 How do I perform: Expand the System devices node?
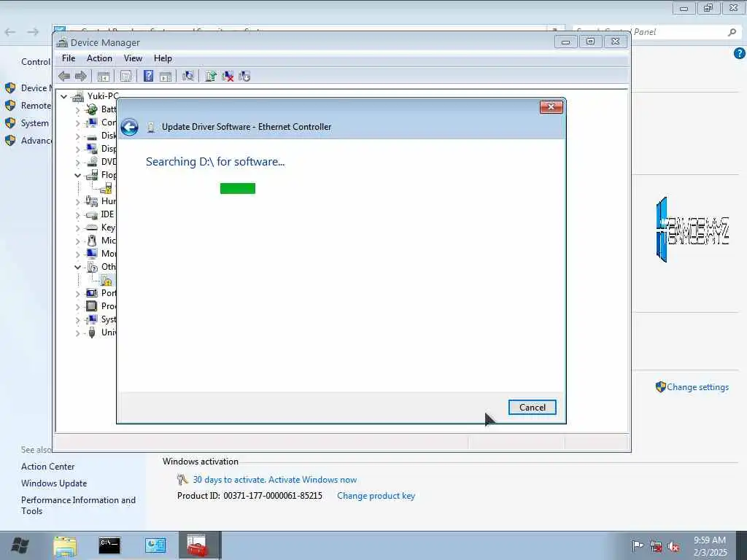pyautogui.click(x=77, y=319)
